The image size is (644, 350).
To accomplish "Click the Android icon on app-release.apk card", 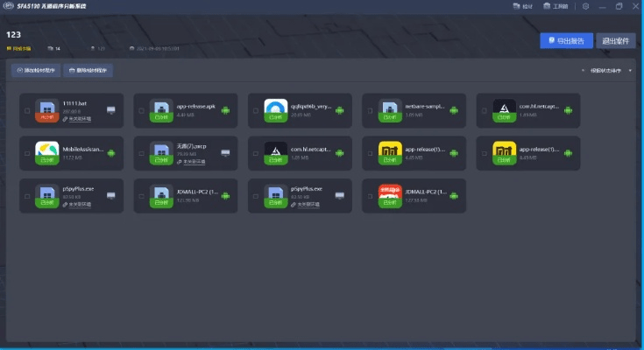I will tap(225, 110).
